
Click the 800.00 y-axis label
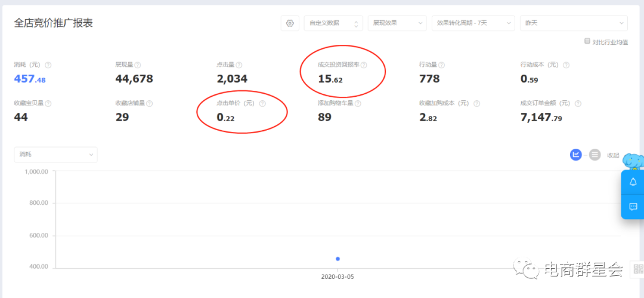coord(39,203)
